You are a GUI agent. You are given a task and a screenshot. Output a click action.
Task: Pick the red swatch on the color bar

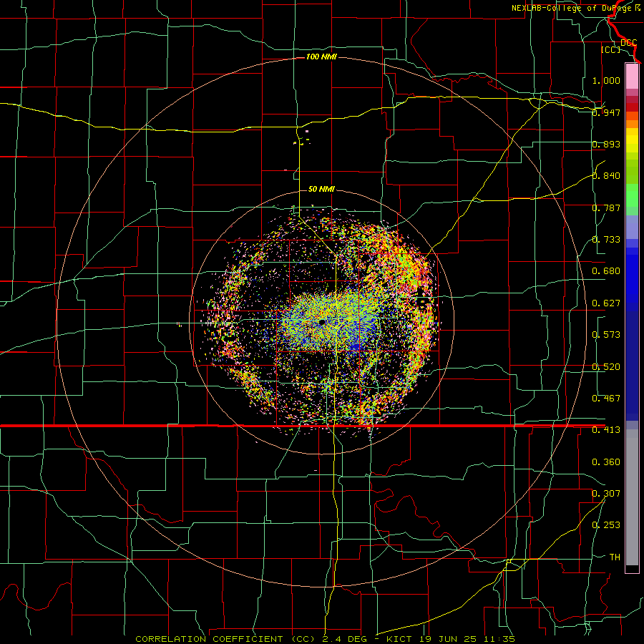coord(632,107)
